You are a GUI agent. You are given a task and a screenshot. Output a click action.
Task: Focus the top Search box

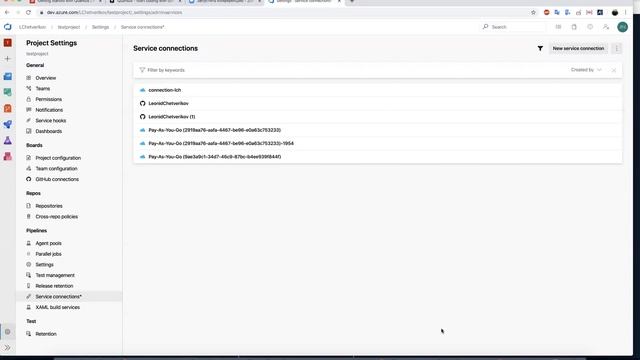[x=513, y=27]
